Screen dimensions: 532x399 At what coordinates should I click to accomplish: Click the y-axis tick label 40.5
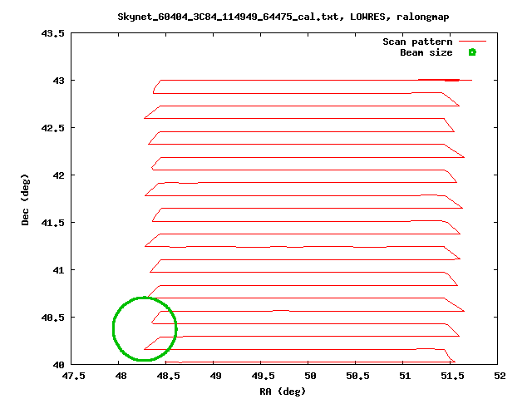[x=52, y=318]
